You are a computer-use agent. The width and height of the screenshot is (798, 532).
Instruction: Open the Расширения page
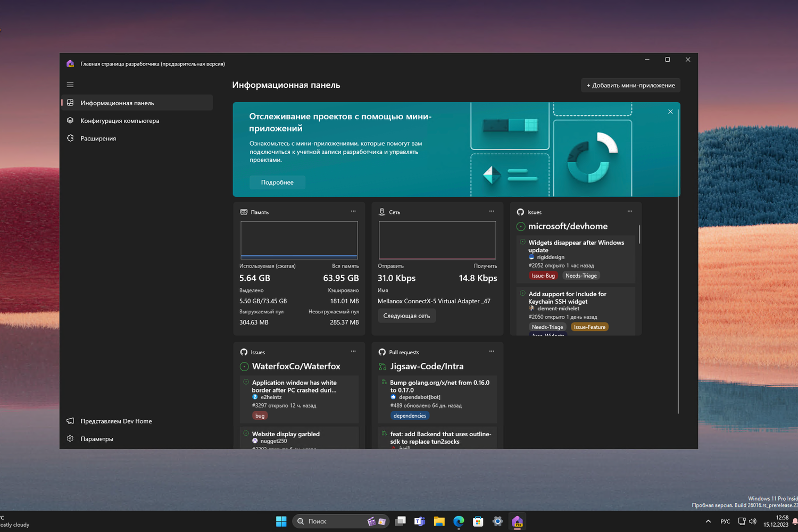click(137, 138)
